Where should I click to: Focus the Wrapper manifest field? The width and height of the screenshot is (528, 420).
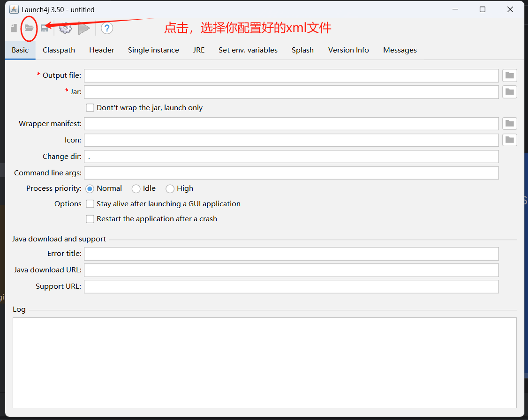291,124
